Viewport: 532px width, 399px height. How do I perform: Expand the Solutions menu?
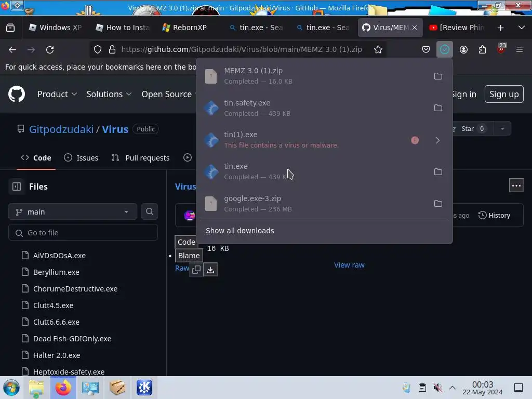[x=109, y=94]
